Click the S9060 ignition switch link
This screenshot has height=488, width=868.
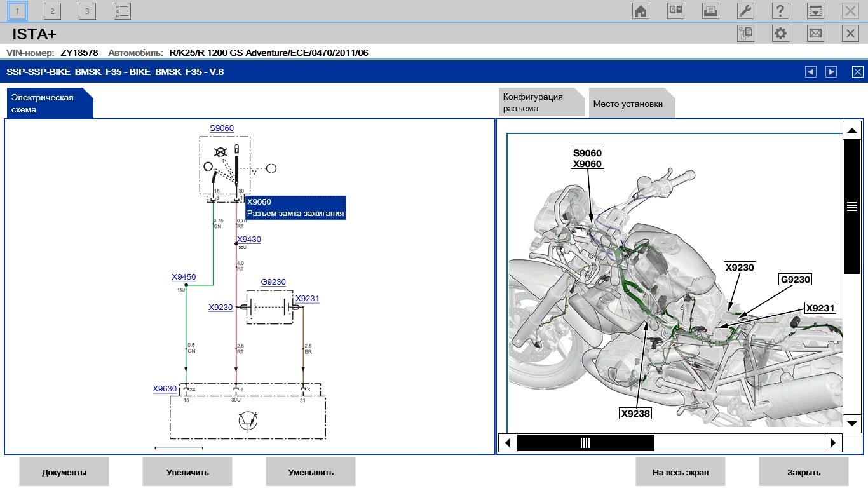tap(222, 128)
